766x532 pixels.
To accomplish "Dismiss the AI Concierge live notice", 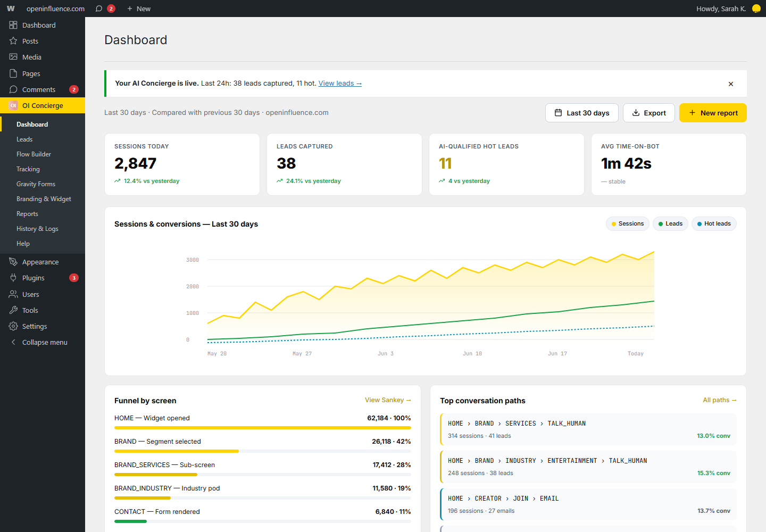I will [731, 84].
